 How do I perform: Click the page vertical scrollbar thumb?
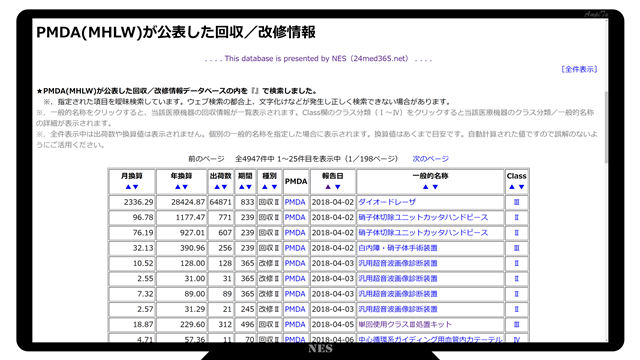606,127
